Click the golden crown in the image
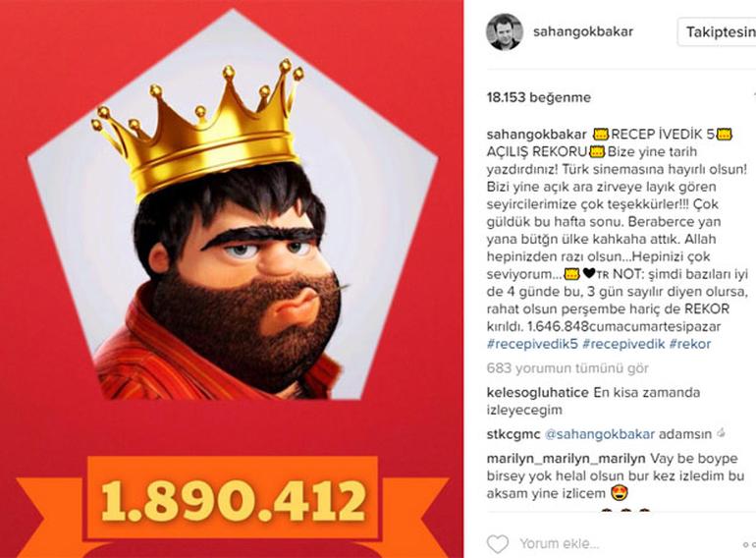756x558 pixels. coord(197,130)
